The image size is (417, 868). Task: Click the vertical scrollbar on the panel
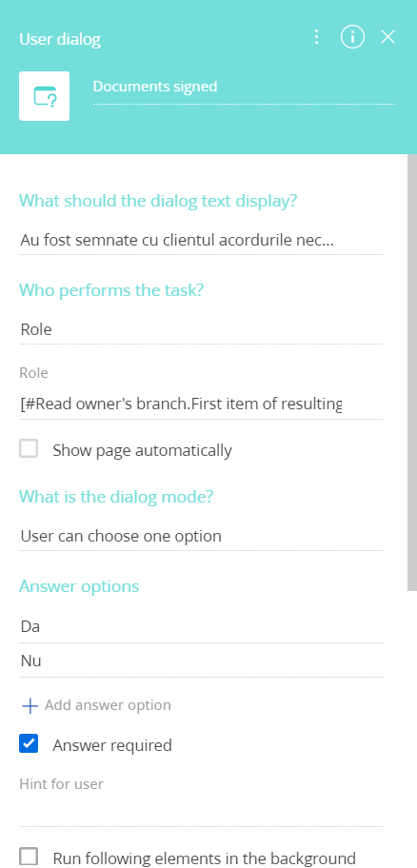click(x=412, y=372)
